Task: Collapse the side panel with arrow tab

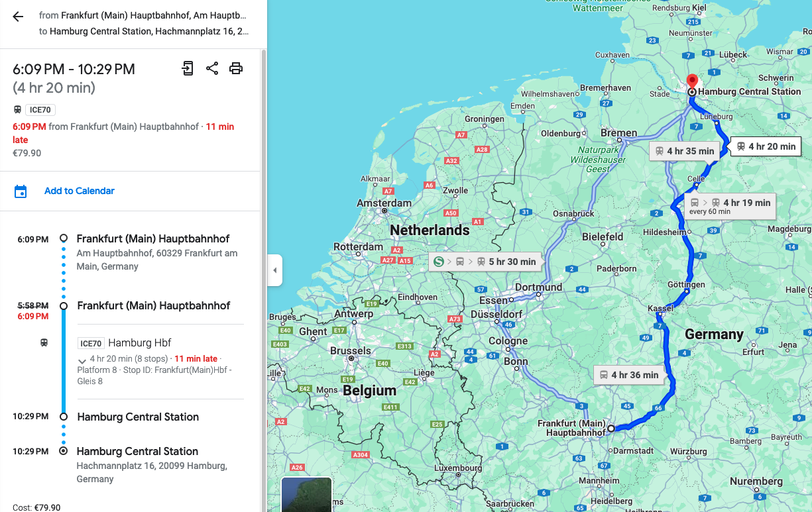Action: 275,270
